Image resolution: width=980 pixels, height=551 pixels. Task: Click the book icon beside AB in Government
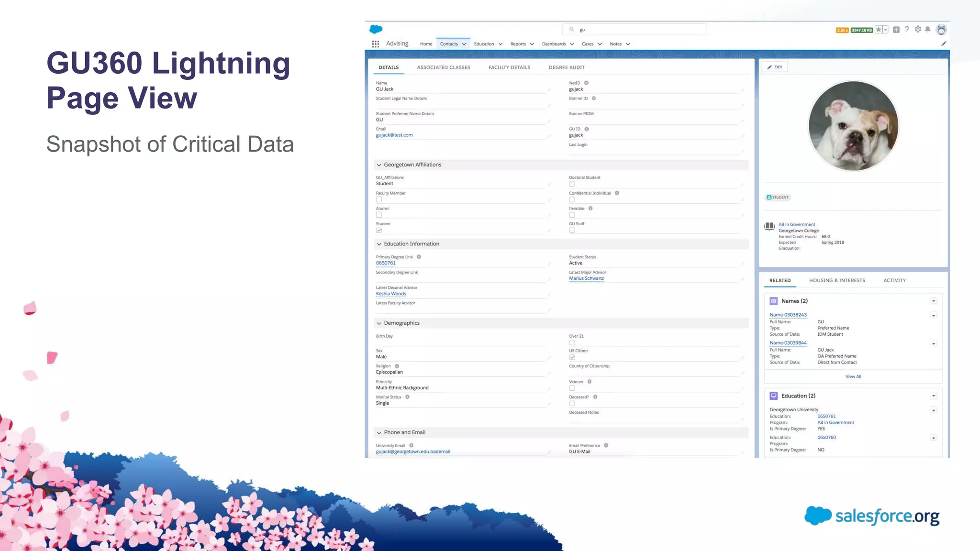tap(769, 226)
